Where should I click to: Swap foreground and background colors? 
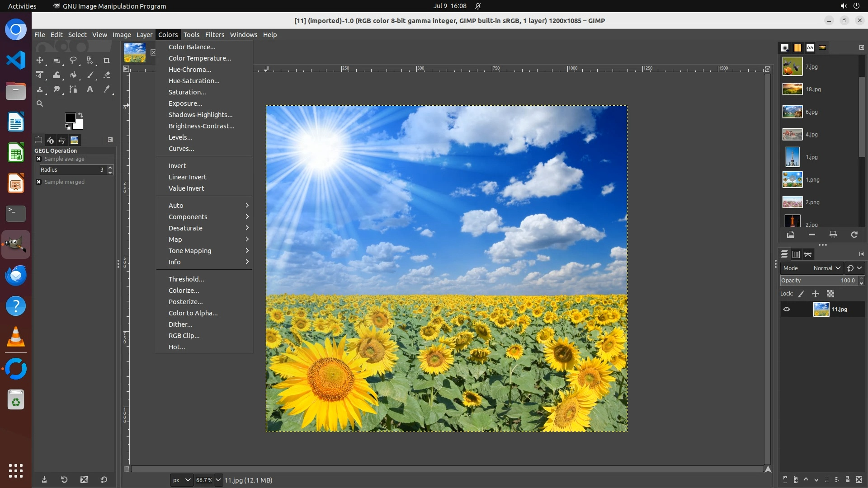[x=80, y=115]
